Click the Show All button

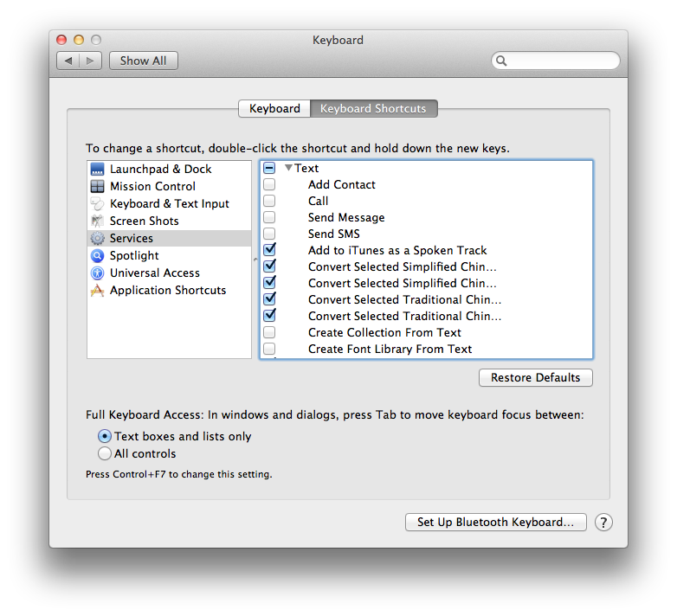[144, 61]
